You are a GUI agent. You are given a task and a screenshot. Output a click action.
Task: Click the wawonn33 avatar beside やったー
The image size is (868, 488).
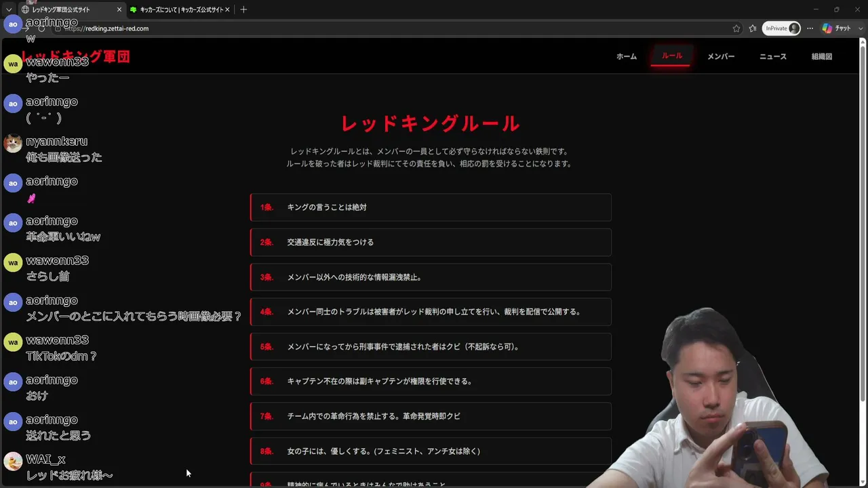point(13,64)
